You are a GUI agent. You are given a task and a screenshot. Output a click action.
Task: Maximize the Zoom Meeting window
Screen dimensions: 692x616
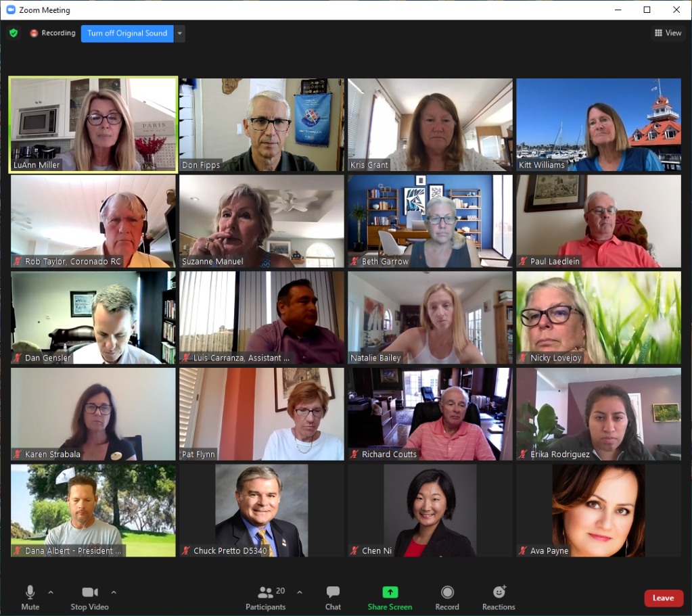pos(647,10)
